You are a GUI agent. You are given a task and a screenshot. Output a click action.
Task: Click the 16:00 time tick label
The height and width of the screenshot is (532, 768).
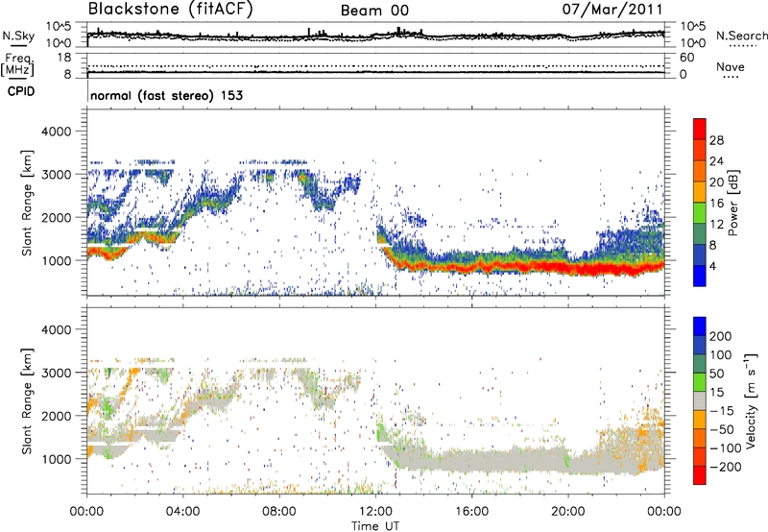point(471,512)
